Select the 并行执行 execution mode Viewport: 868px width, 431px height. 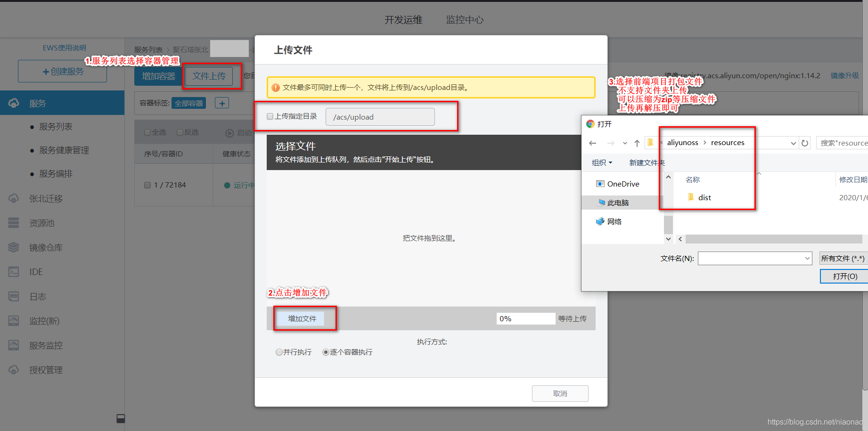[x=279, y=352]
